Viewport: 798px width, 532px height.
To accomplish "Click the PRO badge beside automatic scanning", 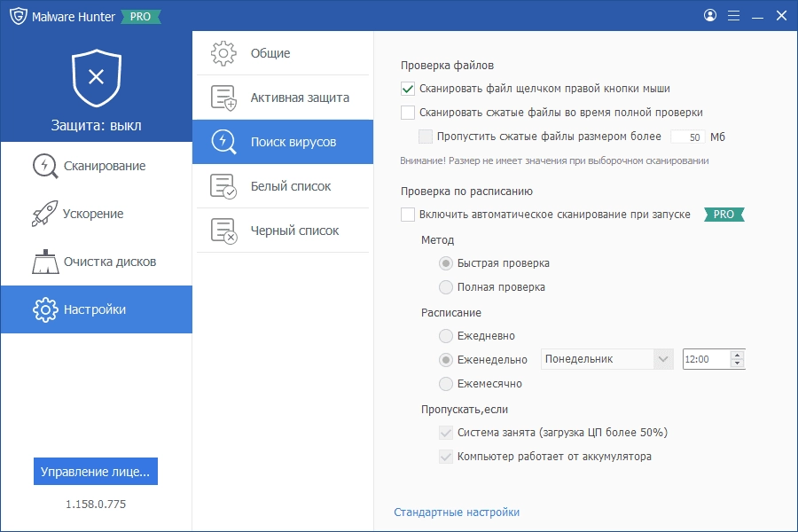I will [x=724, y=215].
